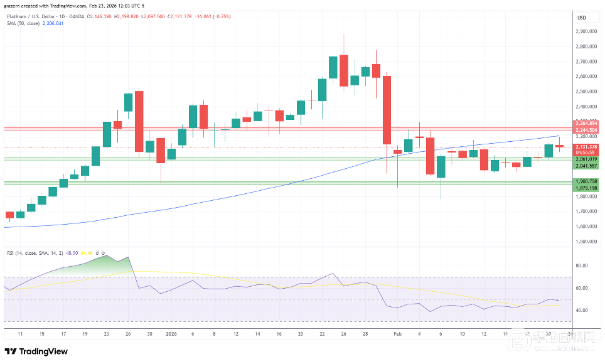This screenshot has width=605, height=364.
Task: Click the USD currency label on price axis
Action: 581,17
